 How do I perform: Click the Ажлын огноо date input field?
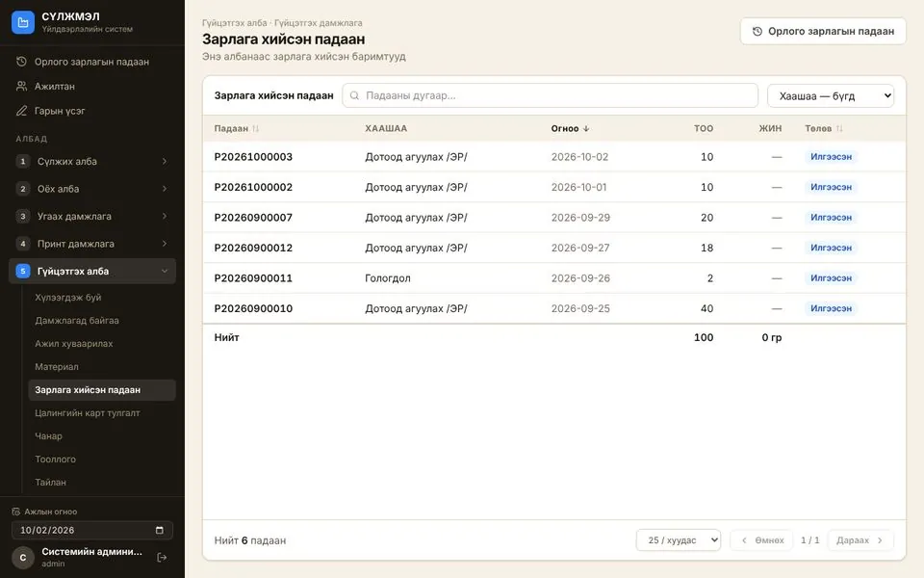92,530
